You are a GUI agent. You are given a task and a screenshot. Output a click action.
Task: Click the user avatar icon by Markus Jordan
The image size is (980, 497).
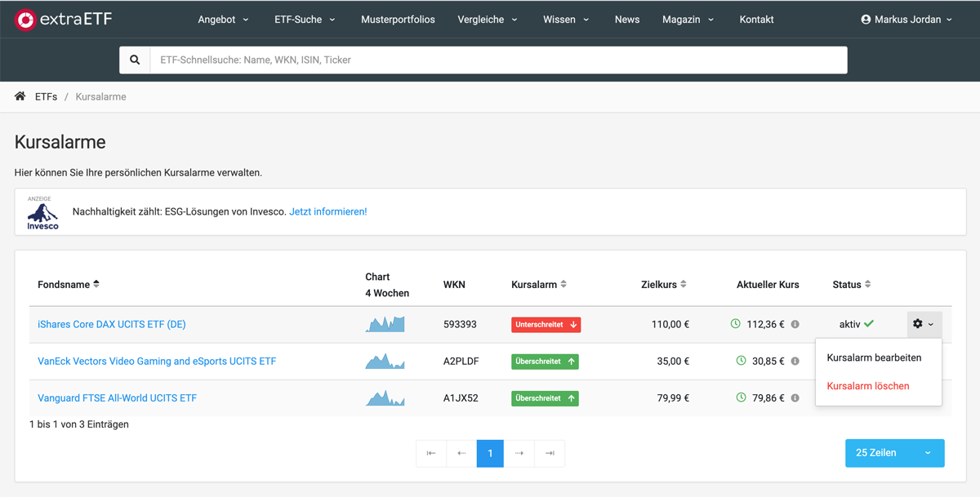coord(866,20)
